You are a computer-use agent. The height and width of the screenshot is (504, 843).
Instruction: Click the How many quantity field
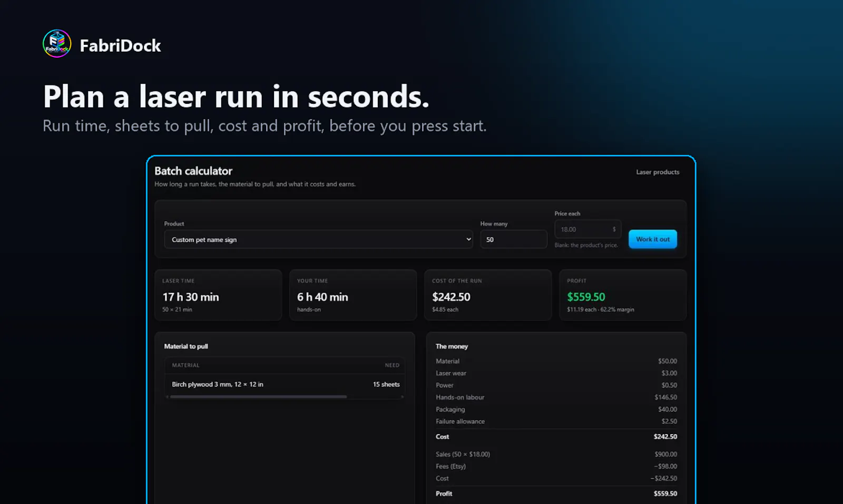click(513, 239)
